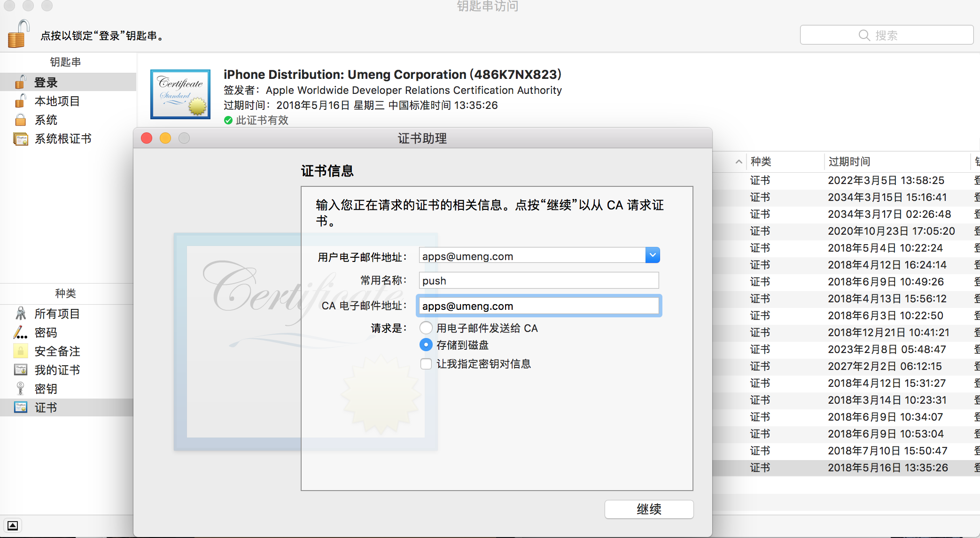Select 安全备注 category label

57,351
